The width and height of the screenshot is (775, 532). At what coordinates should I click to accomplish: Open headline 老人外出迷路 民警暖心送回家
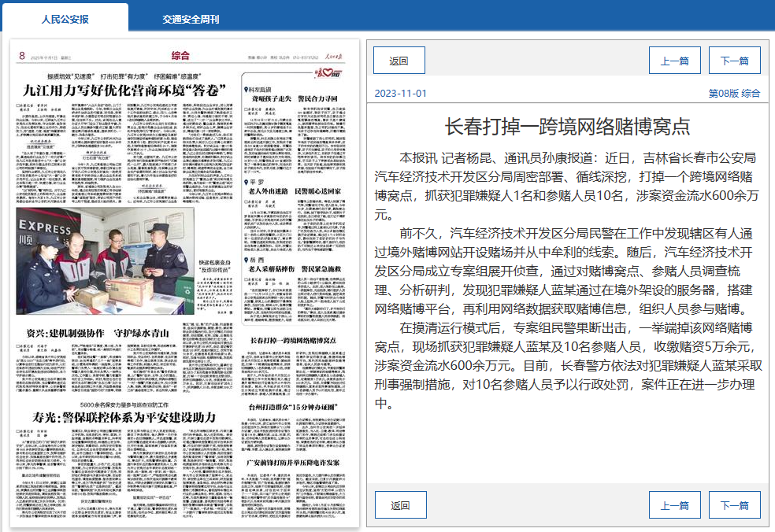[295, 191]
